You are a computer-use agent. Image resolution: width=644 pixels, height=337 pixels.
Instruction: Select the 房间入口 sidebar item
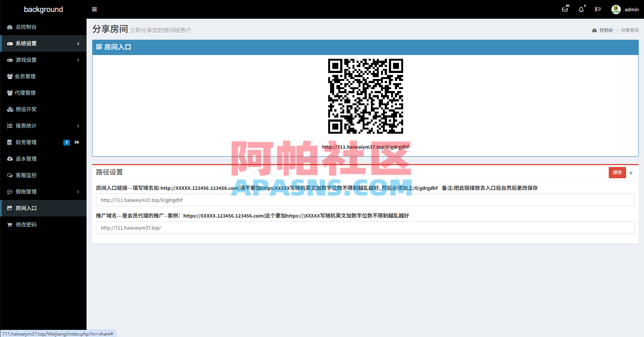tap(43, 208)
